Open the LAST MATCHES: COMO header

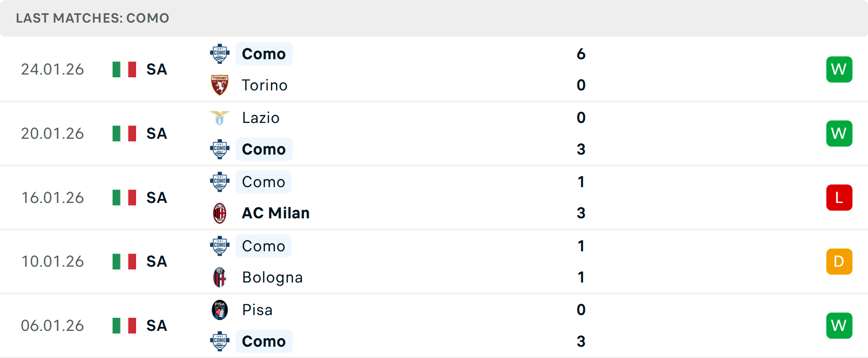click(x=92, y=18)
